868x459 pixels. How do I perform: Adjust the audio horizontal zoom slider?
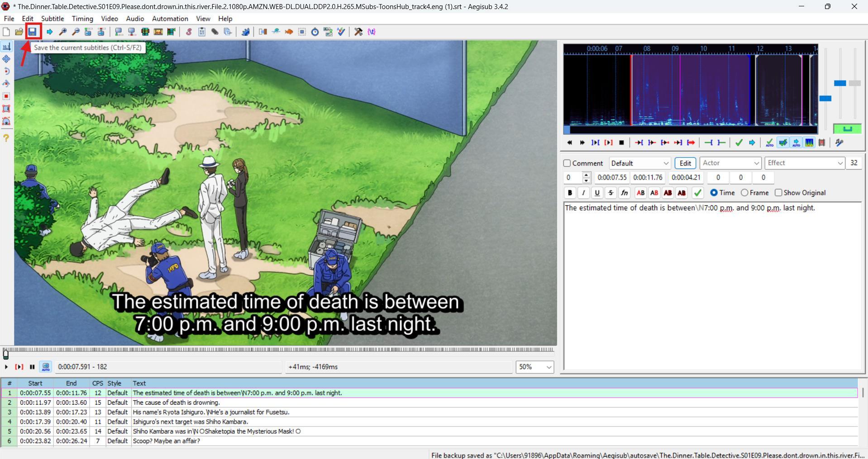click(825, 98)
